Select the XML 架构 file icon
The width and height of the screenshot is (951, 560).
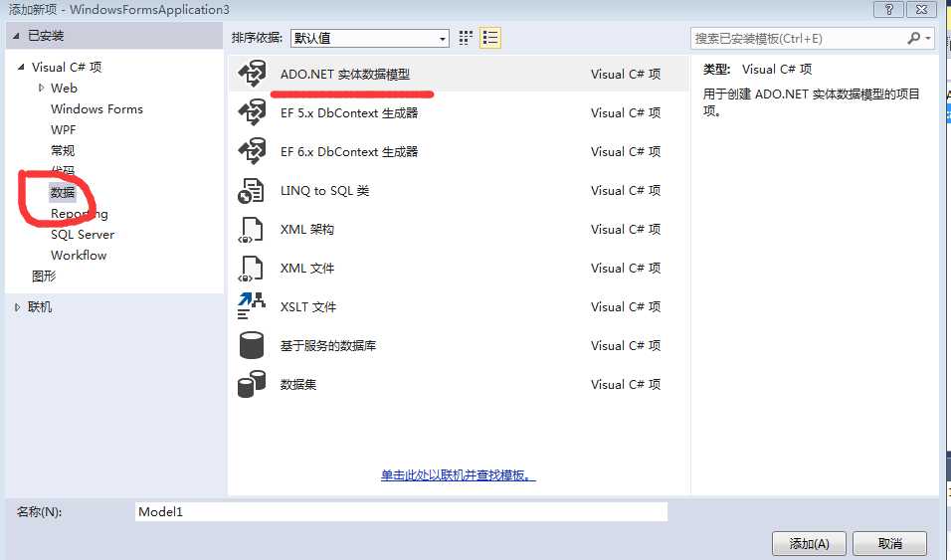[251, 230]
